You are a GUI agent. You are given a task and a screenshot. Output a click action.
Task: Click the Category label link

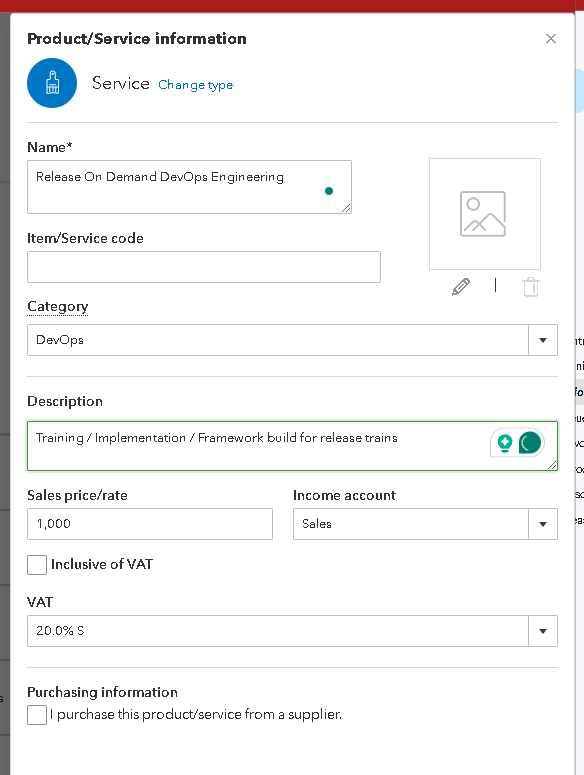58,306
